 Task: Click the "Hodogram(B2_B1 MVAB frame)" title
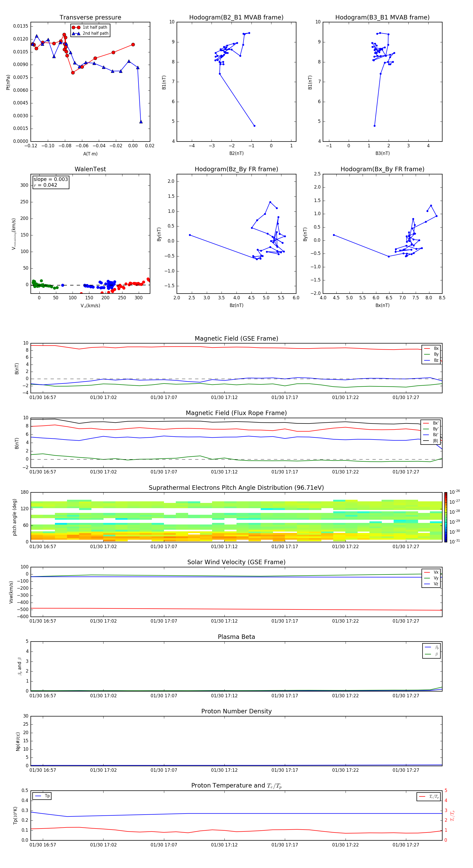point(236,17)
